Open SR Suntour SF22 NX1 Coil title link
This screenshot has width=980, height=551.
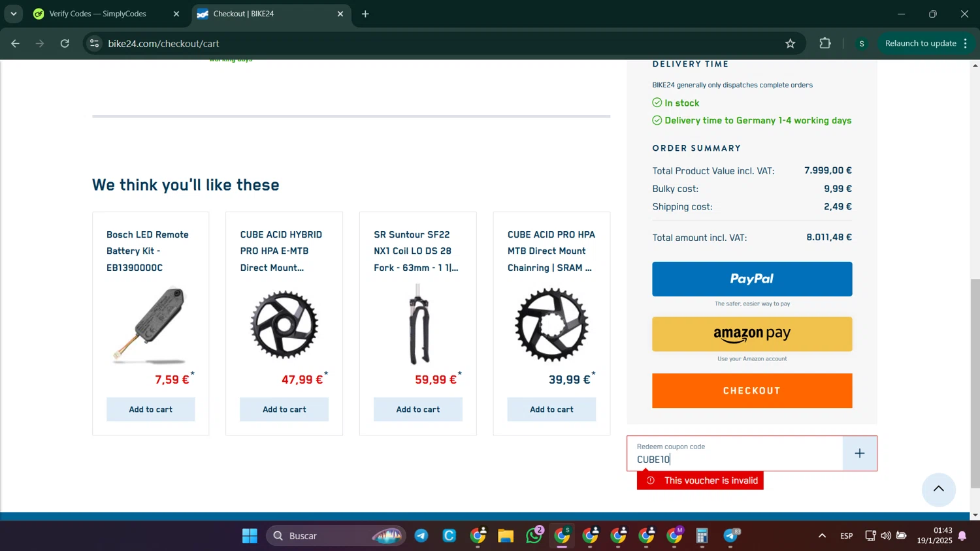[416, 251]
